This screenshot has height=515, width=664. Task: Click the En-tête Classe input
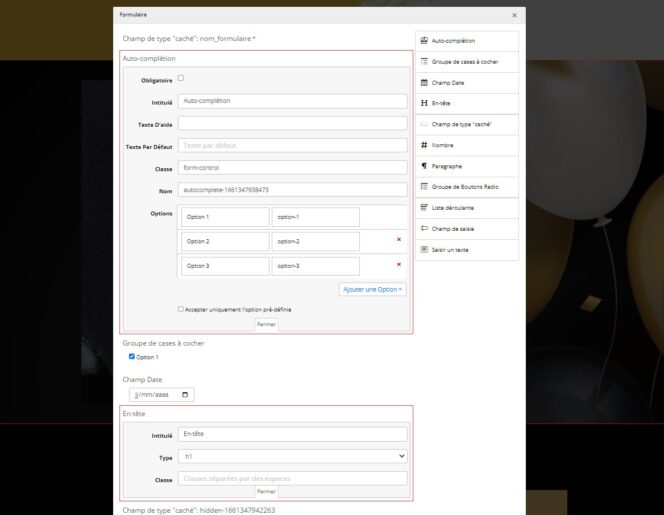coord(293,479)
